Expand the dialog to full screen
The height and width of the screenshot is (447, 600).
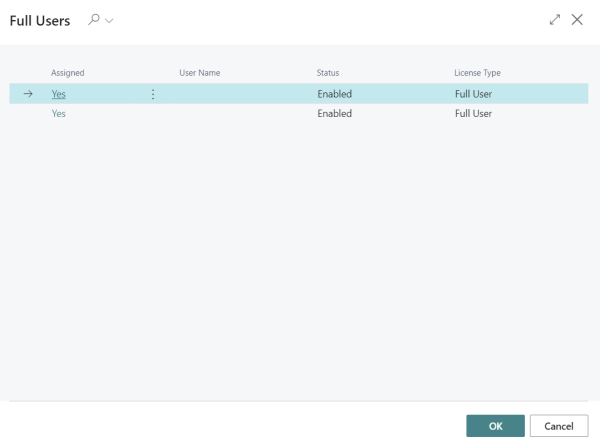(555, 20)
